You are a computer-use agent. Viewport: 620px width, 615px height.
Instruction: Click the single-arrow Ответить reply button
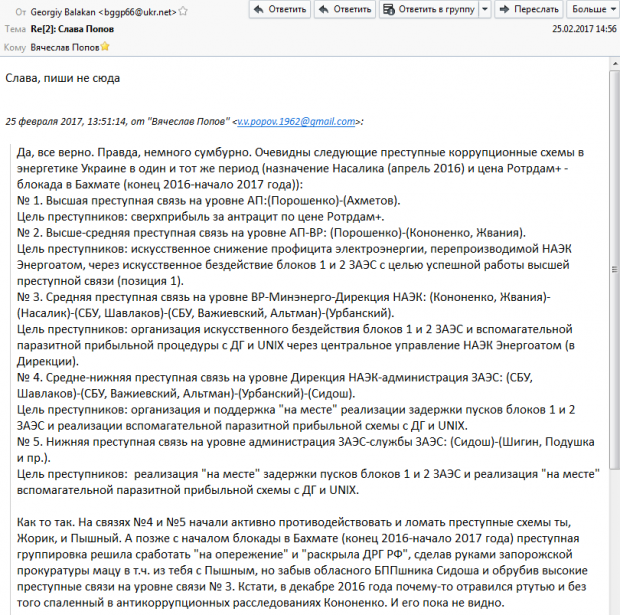pos(278,10)
